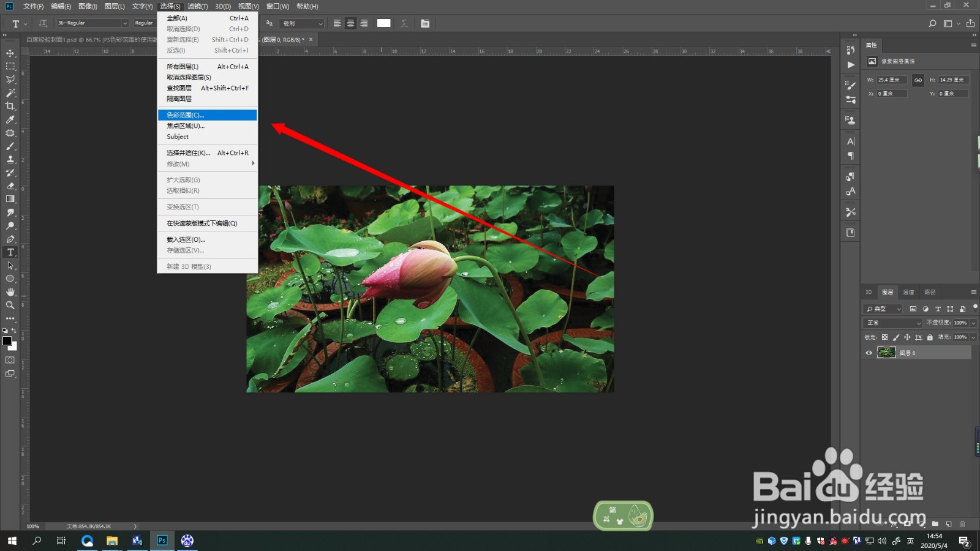Choose 选择并遮住(K)... menu entry
The image size is (980, 551).
coord(207,153)
